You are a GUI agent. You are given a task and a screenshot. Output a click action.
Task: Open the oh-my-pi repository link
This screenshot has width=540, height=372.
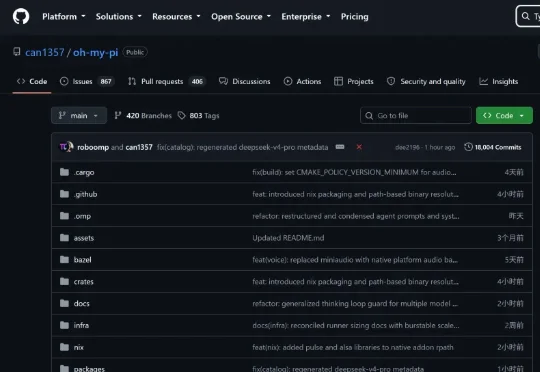95,52
